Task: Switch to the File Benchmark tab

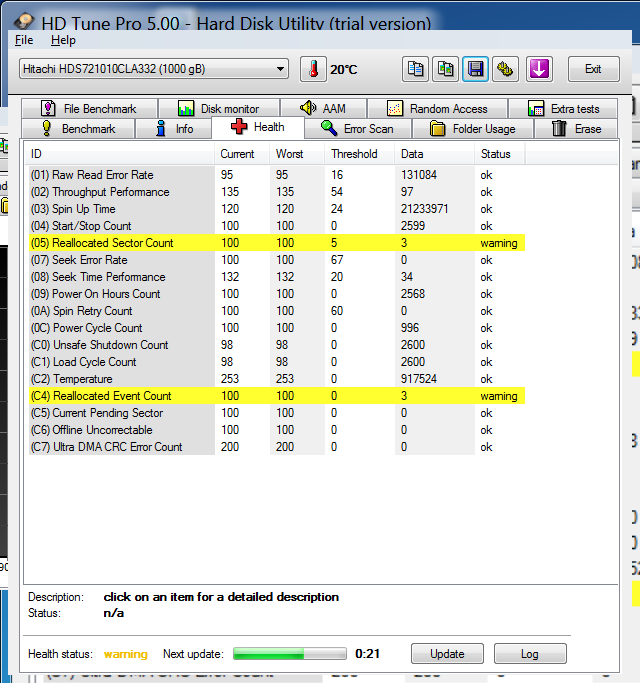Action: 89,108
